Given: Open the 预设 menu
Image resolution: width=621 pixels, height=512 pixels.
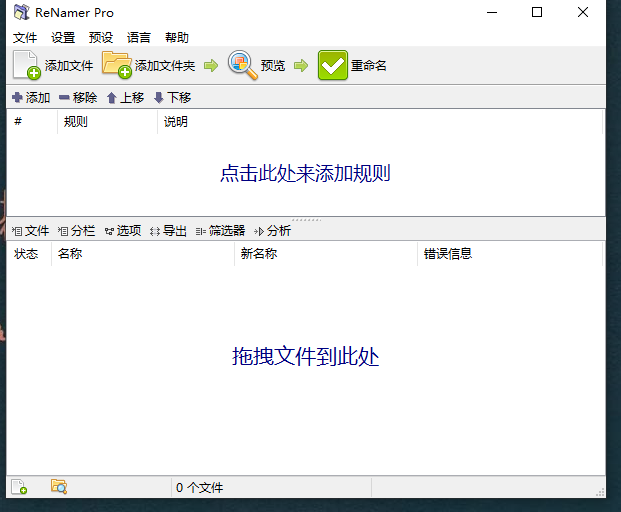Looking at the screenshot, I should coord(101,38).
